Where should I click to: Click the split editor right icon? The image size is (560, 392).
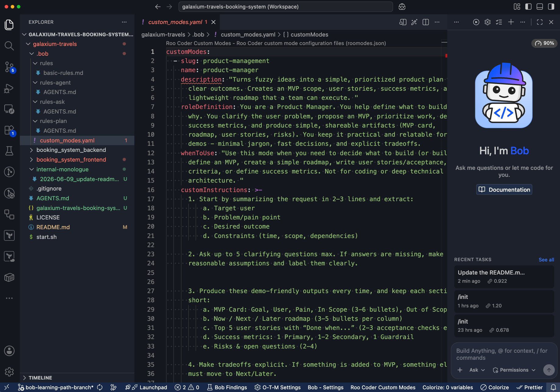[x=426, y=22]
